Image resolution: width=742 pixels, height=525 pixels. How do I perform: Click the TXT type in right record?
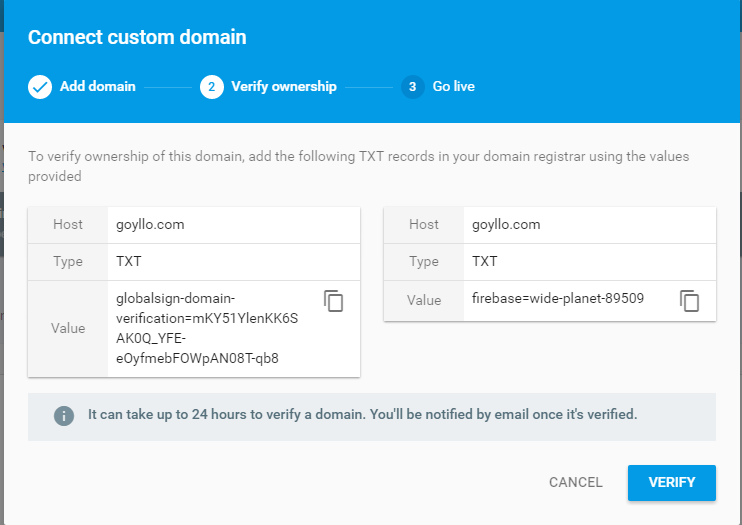(485, 261)
